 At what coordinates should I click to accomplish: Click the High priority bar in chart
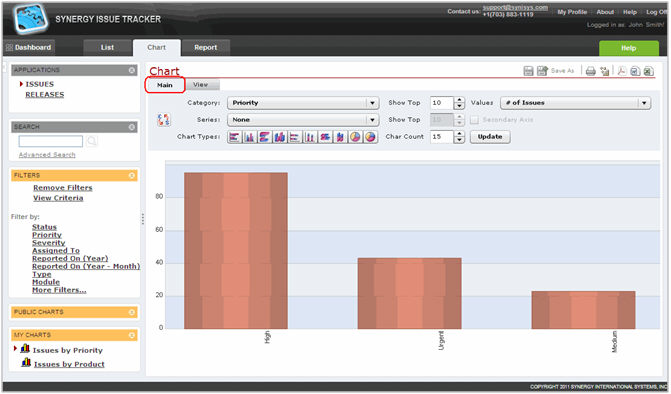(x=236, y=251)
